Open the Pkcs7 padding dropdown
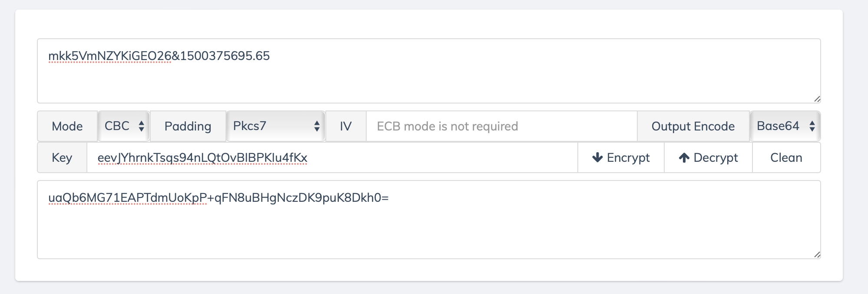868x294 pixels. (276, 126)
